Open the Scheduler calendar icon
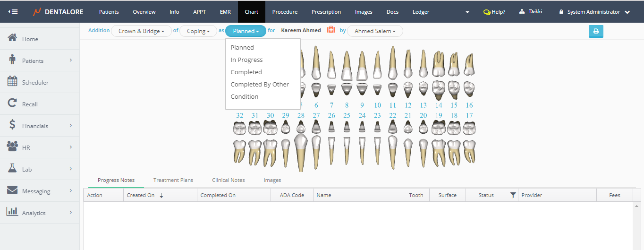 tap(13, 82)
